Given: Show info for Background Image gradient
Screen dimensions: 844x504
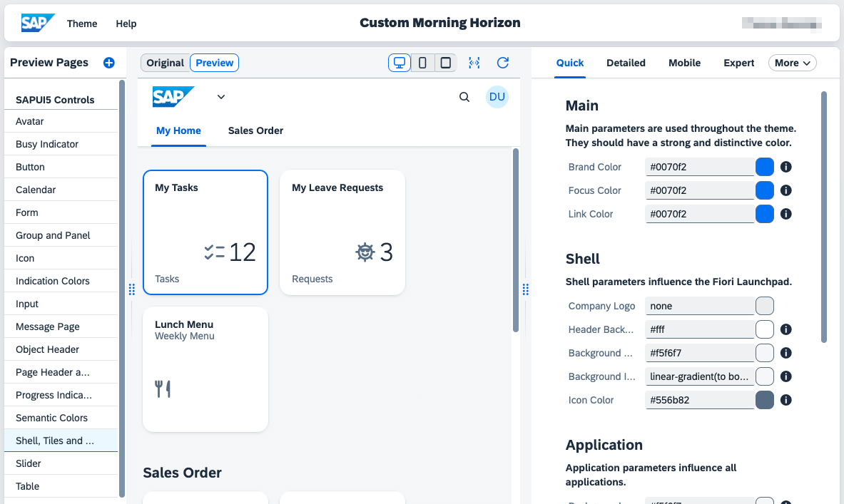Looking at the screenshot, I should point(786,376).
